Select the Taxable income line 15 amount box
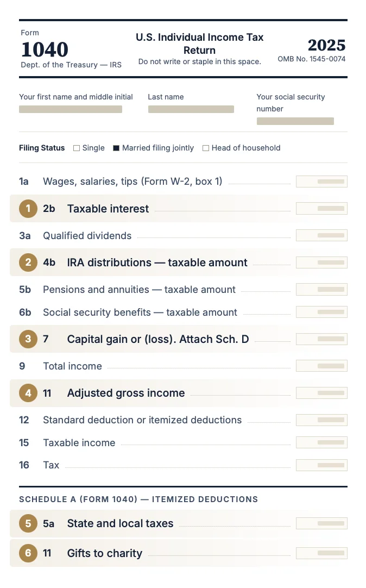The image size is (366, 588). (x=321, y=442)
